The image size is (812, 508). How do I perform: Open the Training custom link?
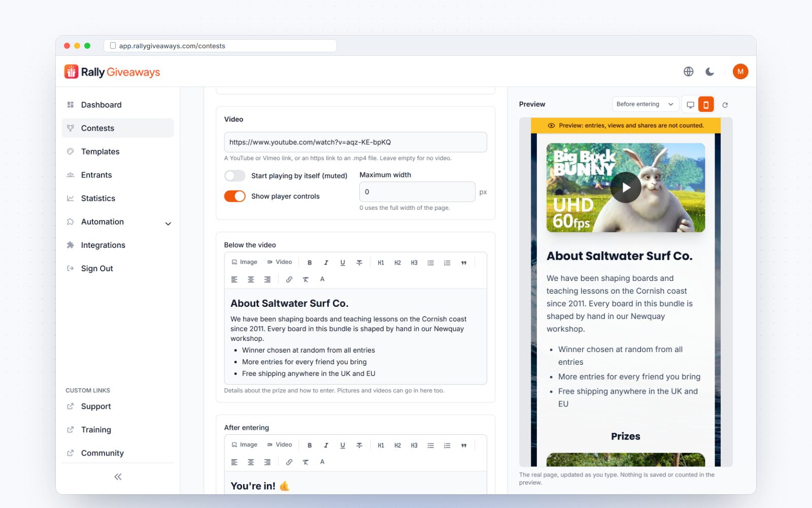(118, 430)
